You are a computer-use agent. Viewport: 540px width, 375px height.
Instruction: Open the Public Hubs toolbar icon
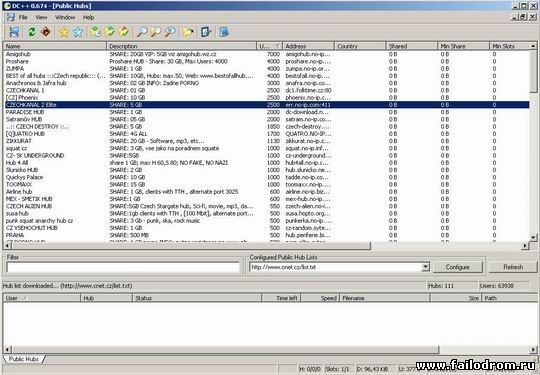tap(14, 32)
